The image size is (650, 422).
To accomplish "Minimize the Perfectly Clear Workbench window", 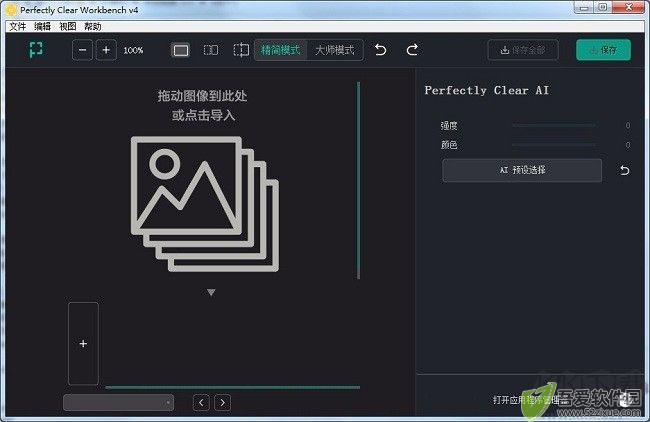I will pos(584,7).
